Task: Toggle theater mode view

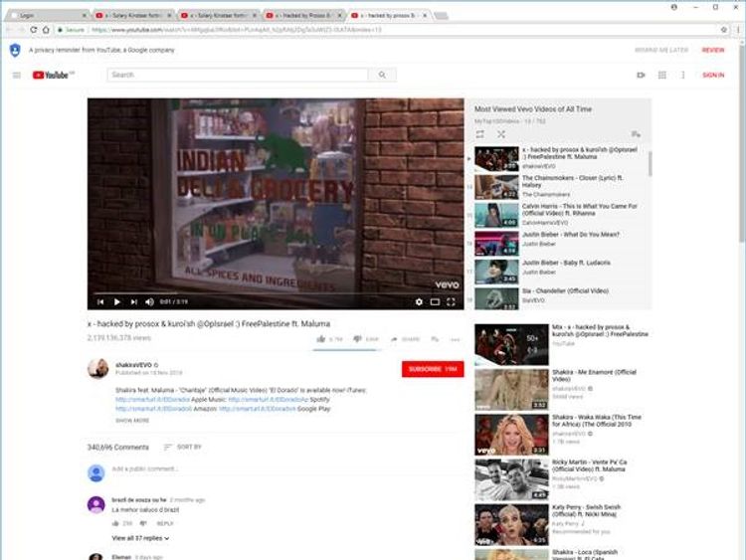Action: point(435,301)
